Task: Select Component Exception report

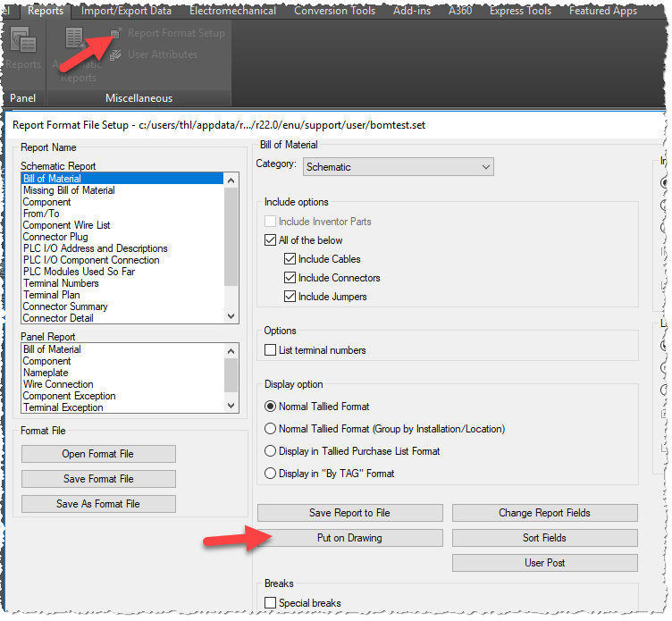Action: (122, 396)
